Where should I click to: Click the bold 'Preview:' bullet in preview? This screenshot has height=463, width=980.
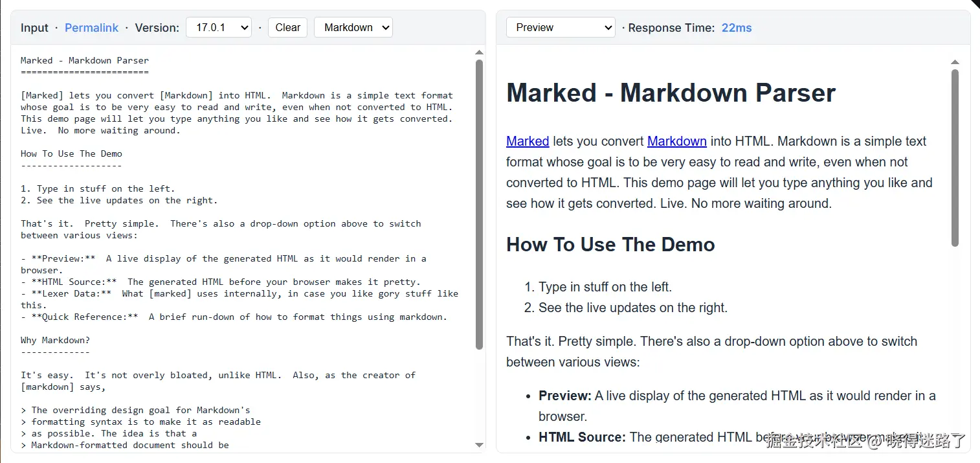(x=565, y=396)
